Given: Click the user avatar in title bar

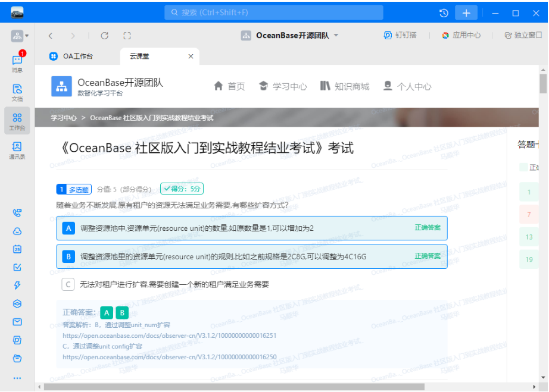Looking at the screenshot, I should (17, 13).
